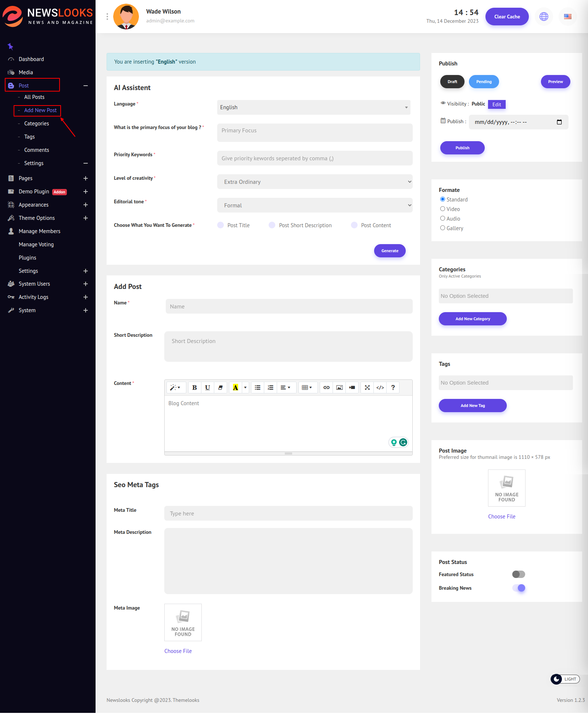Open All Posts in the sidebar

click(x=34, y=97)
